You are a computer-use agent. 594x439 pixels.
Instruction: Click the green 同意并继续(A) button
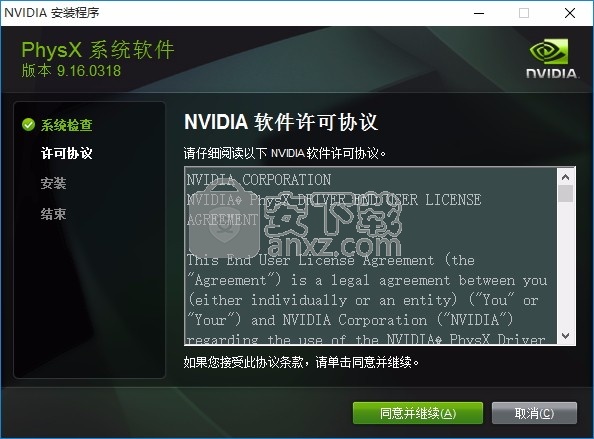point(418,413)
